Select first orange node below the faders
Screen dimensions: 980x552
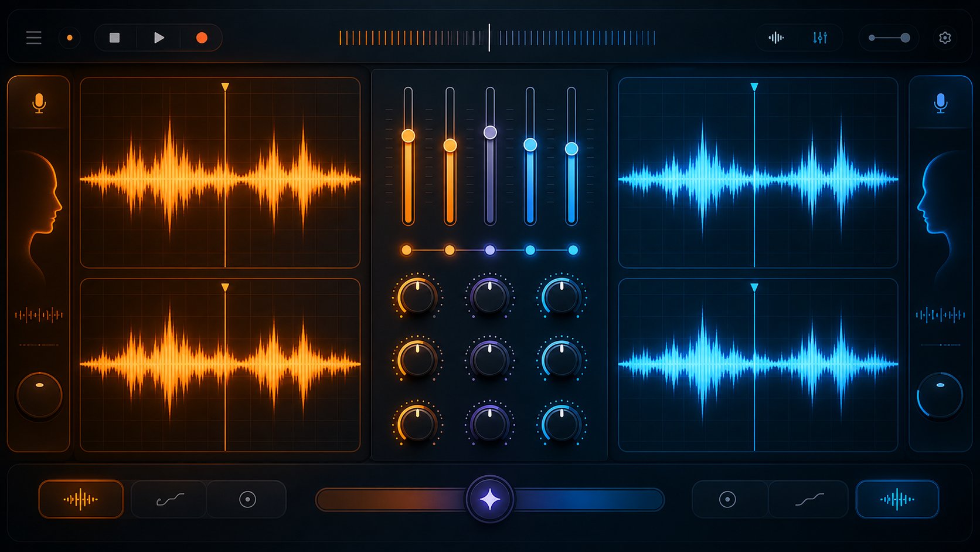click(406, 250)
